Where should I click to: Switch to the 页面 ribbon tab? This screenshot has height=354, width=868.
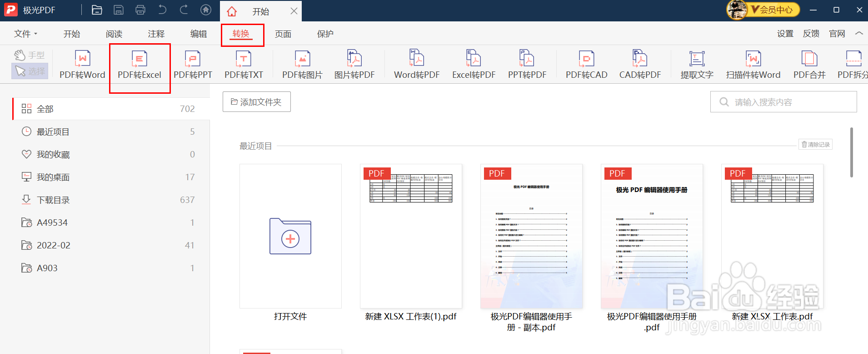283,34
